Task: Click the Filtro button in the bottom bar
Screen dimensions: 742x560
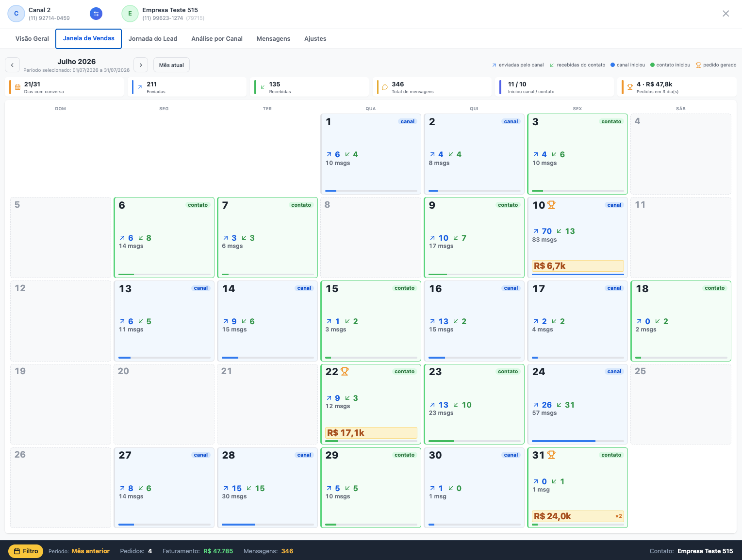Action: [x=26, y=551]
